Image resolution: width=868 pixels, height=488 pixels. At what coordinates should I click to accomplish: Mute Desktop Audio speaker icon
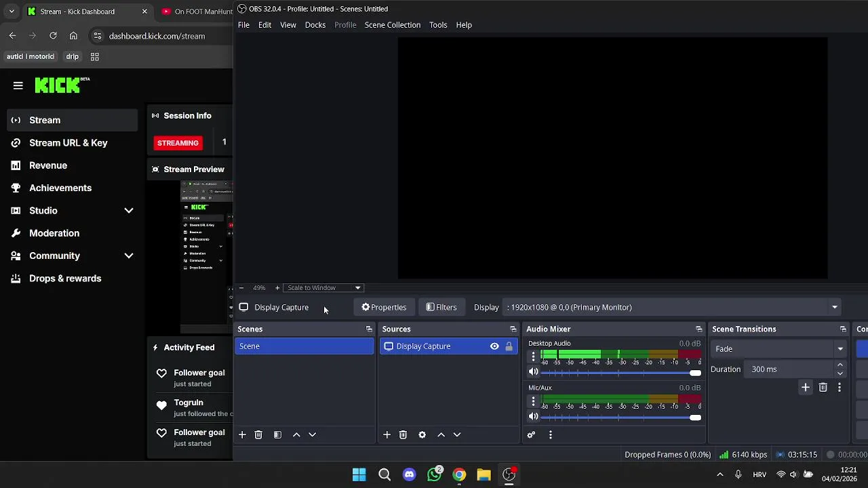point(534,372)
